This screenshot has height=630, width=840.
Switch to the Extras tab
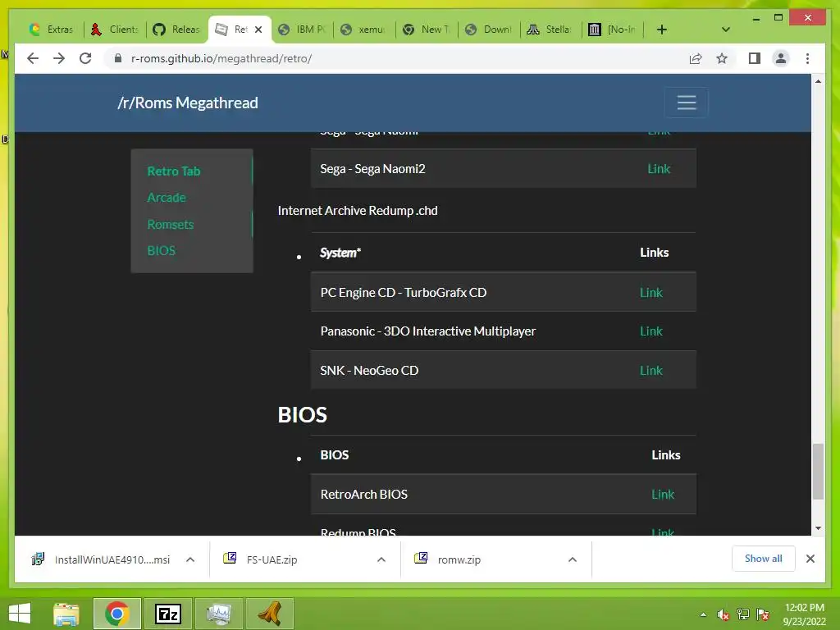coord(52,30)
